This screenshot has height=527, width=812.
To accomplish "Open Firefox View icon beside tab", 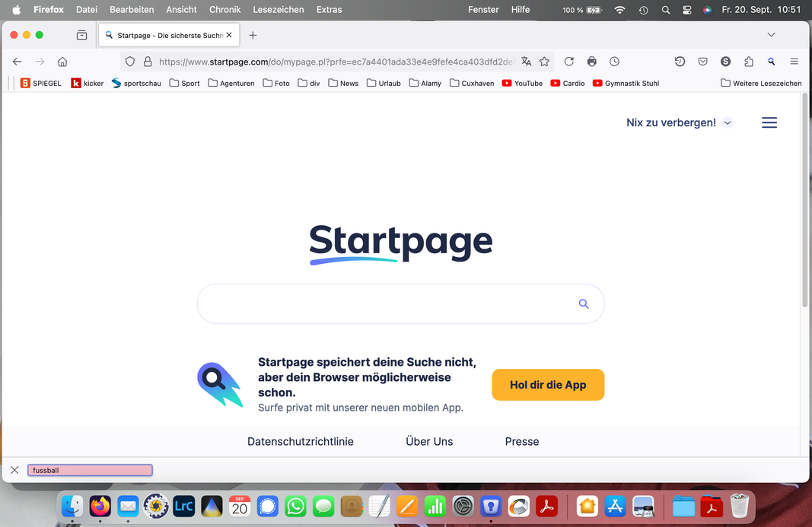I will [x=81, y=35].
